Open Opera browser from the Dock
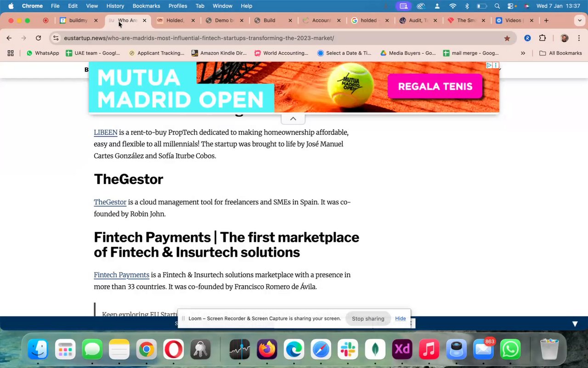This screenshot has height=368, width=588. coord(173,350)
